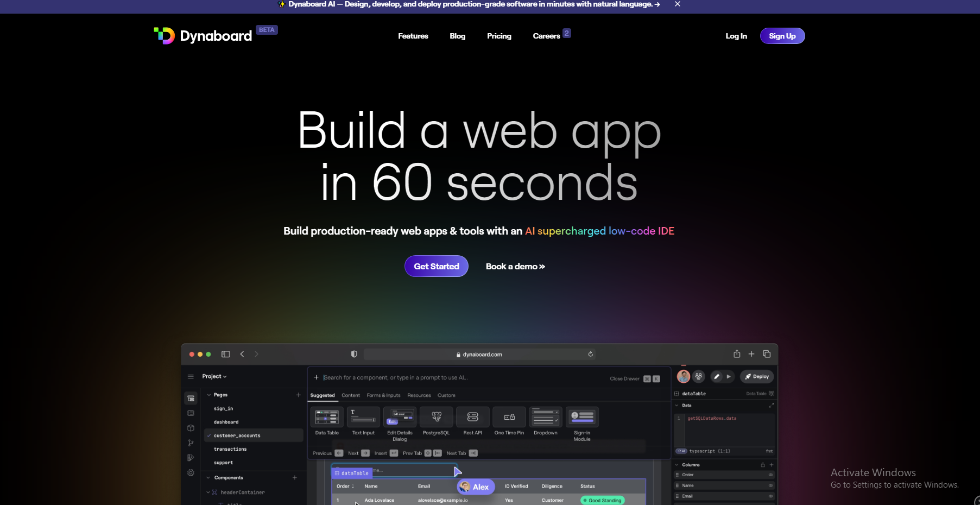980x505 pixels.
Task: Select the customer_accounts page
Action: [254, 435]
